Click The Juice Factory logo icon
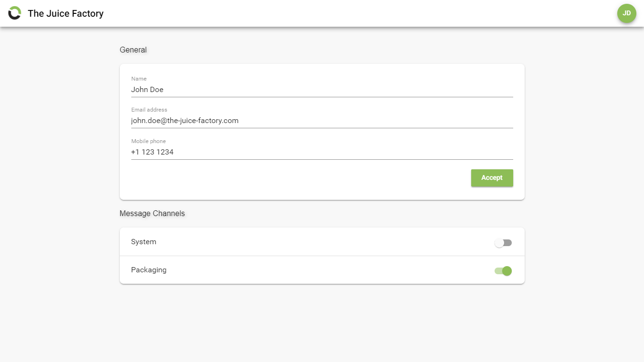The image size is (644, 362). click(x=15, y=13)
